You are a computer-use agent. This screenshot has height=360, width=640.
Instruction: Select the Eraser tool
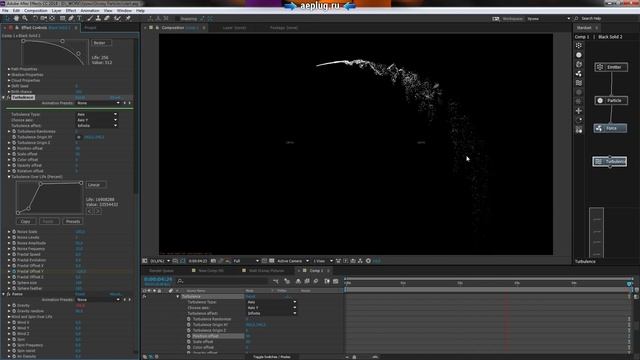pos(107,18)
